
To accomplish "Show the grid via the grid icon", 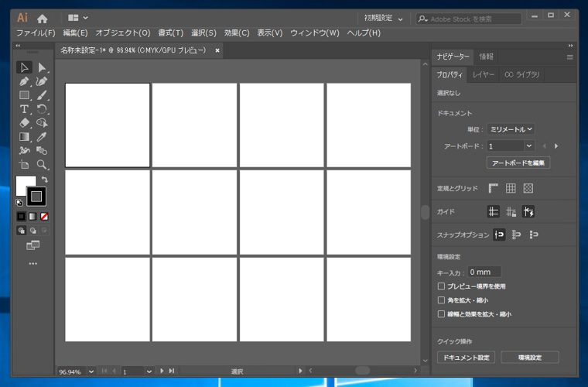I will pyautogui.click(x=511, y=188).
